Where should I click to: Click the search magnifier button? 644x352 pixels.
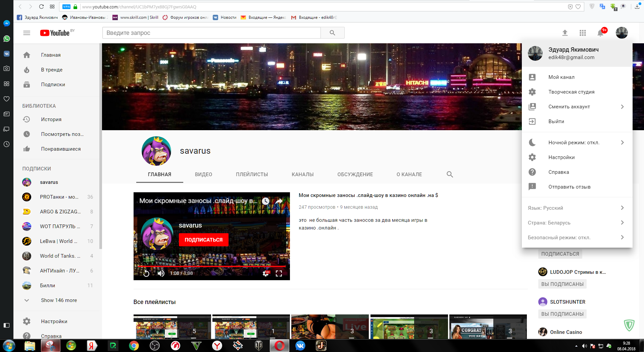pyautogui.click(x=332, y=33)
